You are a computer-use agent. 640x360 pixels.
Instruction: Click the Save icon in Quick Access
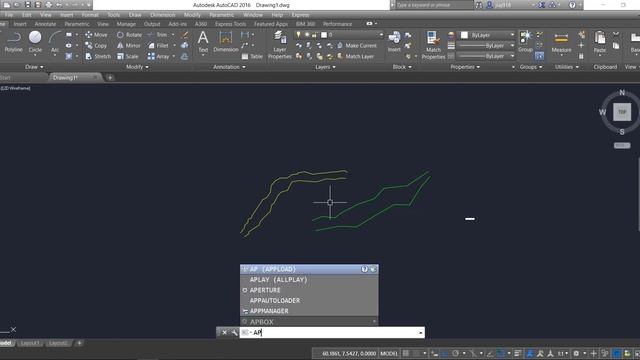[x=27, y=5]
